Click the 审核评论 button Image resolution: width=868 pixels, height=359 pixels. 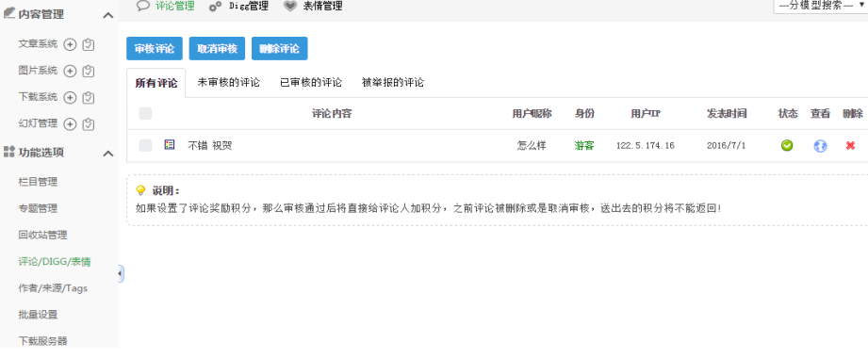(155, 49)
